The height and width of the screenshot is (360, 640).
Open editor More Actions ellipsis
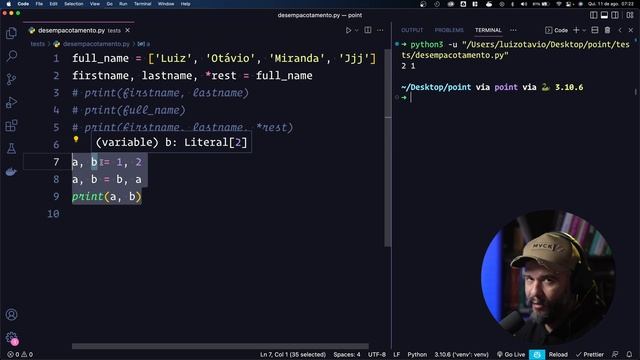coord(380,30)
